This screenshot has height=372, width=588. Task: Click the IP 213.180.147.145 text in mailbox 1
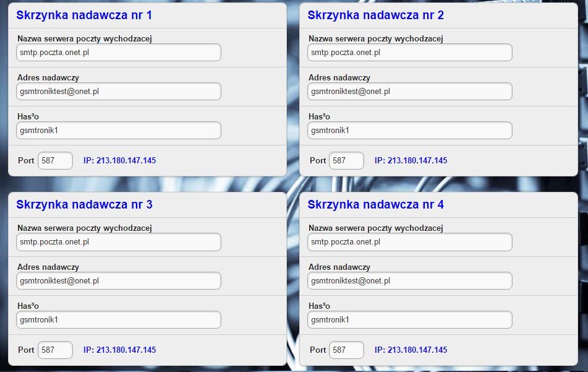[119, 161]
